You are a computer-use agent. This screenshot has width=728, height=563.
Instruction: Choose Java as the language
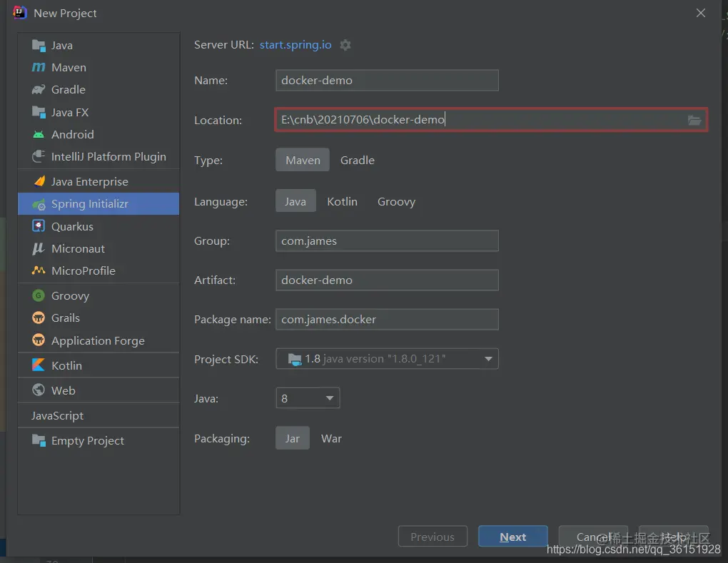click(x=295, y=201)
